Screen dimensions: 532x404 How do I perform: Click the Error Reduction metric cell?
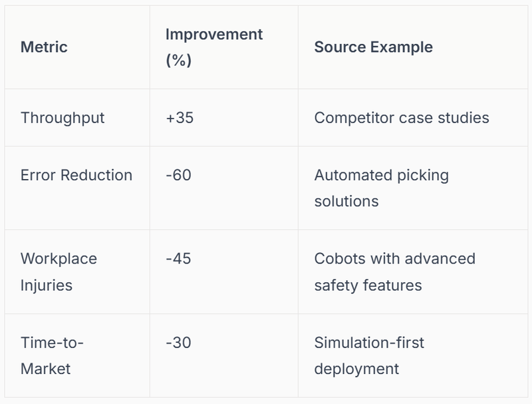click(76, 175)
